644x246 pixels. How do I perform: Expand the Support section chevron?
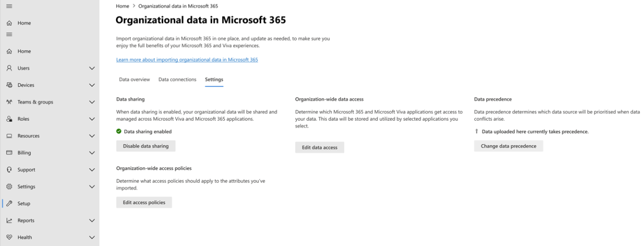(92, 170)
